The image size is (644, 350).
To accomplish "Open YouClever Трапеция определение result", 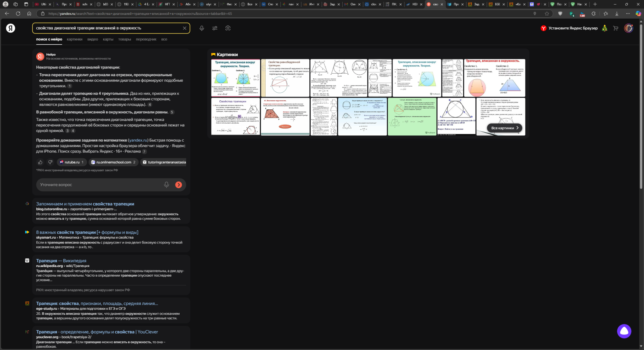I will click(x=97, y=332).
